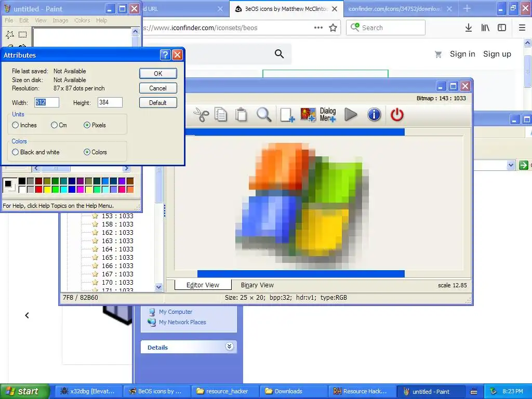Open a new Firefox tab with plus icon
Viewport: 532px width, 399px height.
tap(467, 8)
